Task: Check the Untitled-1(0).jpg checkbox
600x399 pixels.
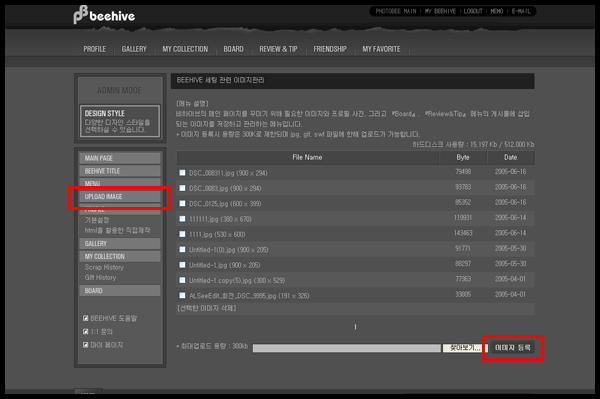Action: pos(182,249)
